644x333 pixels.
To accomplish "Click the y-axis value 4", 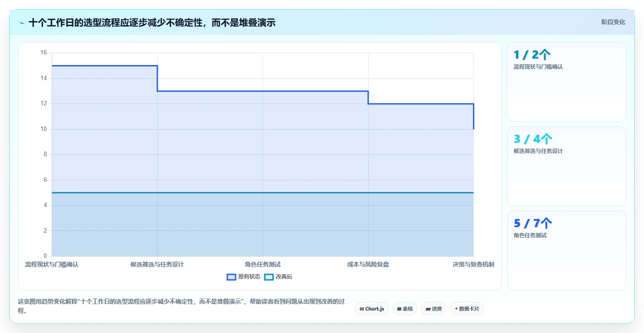I will tap(45, 205).
